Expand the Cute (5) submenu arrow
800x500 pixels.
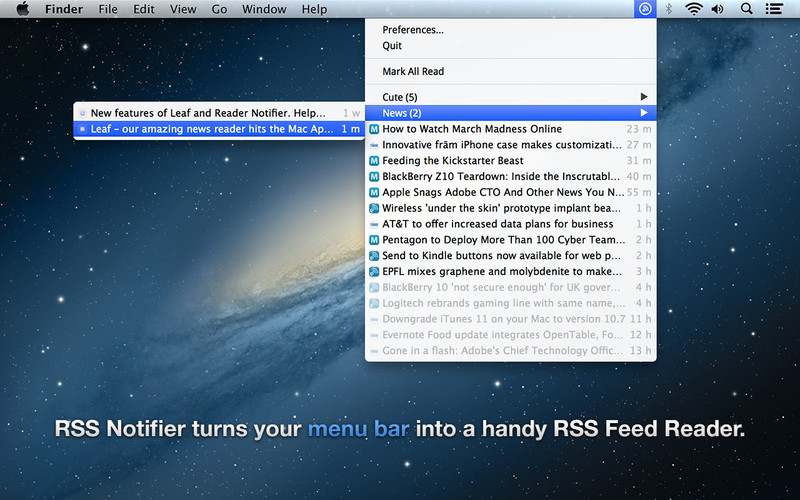pyautogui.click(x=644, y=97)
